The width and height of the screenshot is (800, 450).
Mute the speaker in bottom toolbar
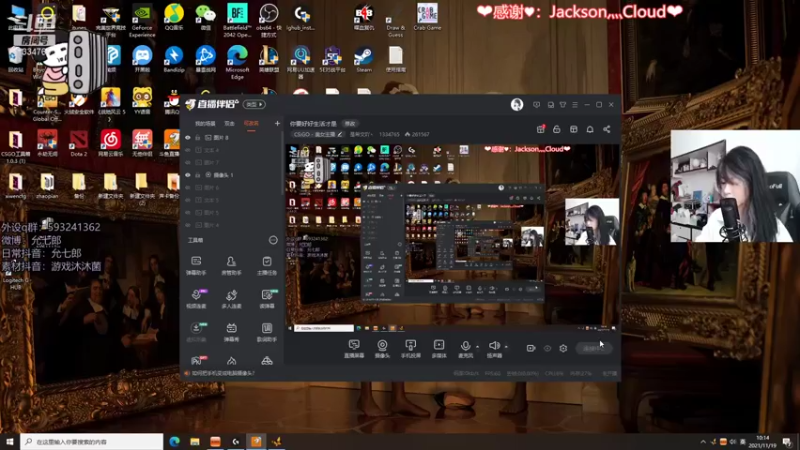point(494,348)
